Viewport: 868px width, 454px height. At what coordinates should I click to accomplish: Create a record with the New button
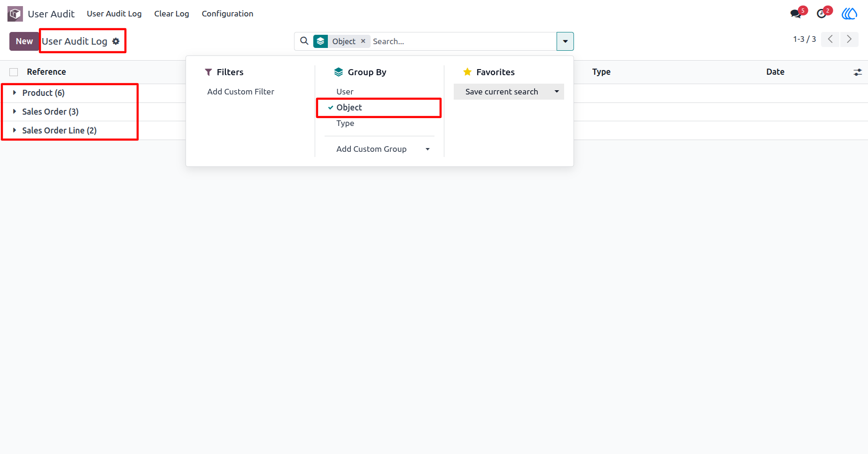[x=24, y=41]
